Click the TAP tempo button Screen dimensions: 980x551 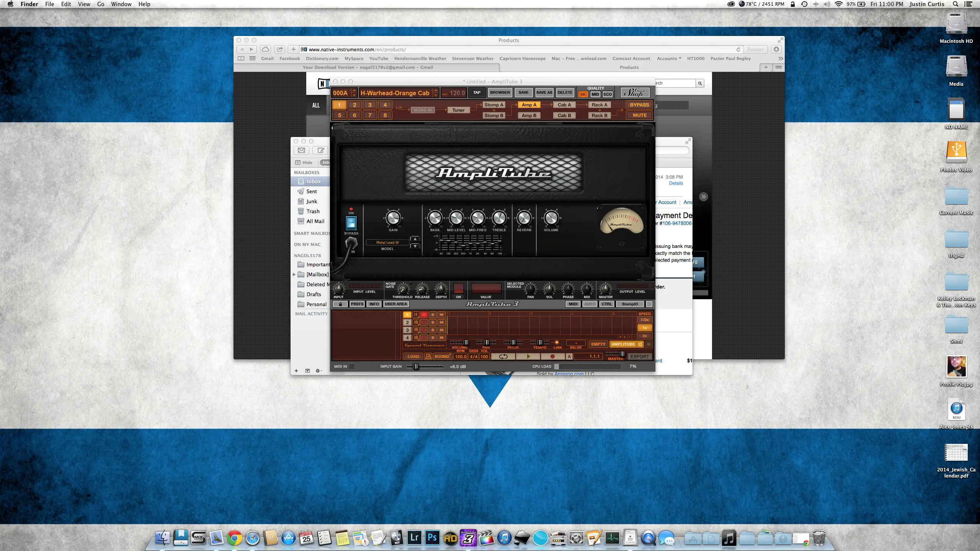click(477, 93)
